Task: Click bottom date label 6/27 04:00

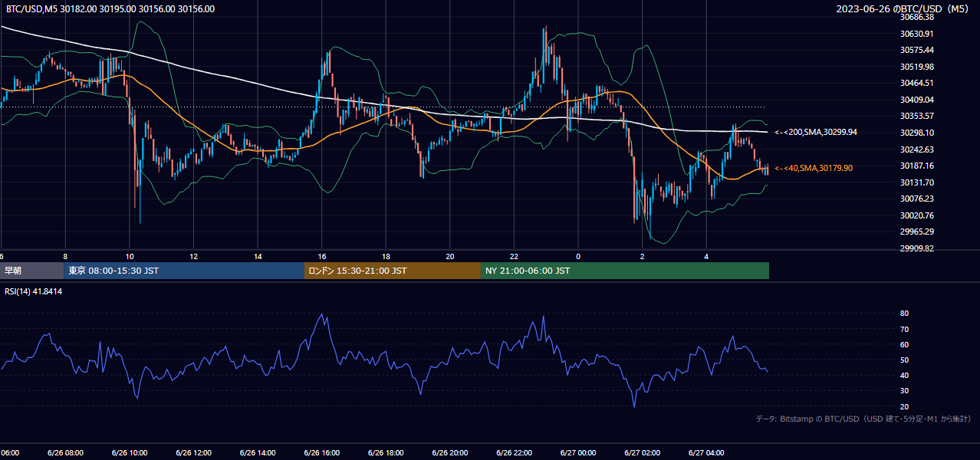Action: [706, 453]
